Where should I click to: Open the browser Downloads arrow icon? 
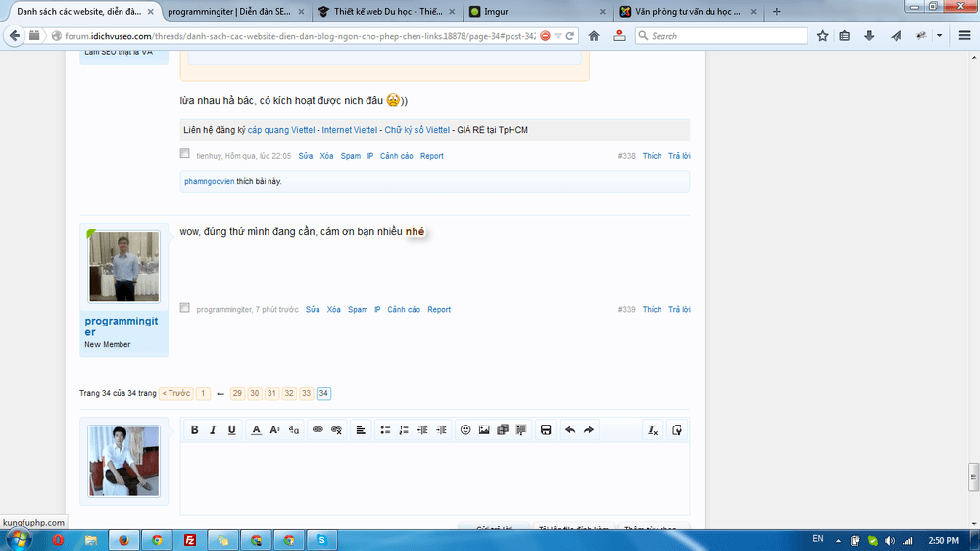pyautogui.click(x=869, y=36)
